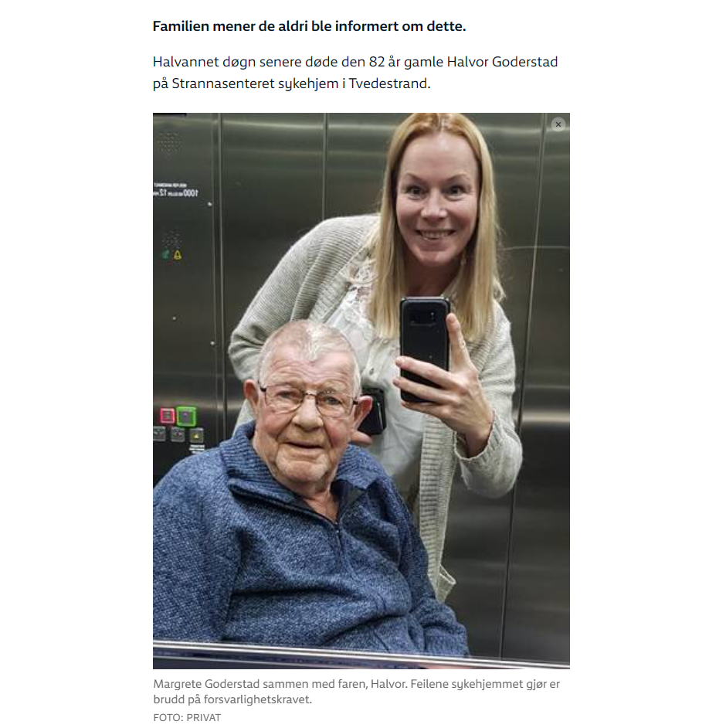Click the seated man's eyeglasses in the photo
Viewport: 709px width, 728px height.
pos(308,400)
